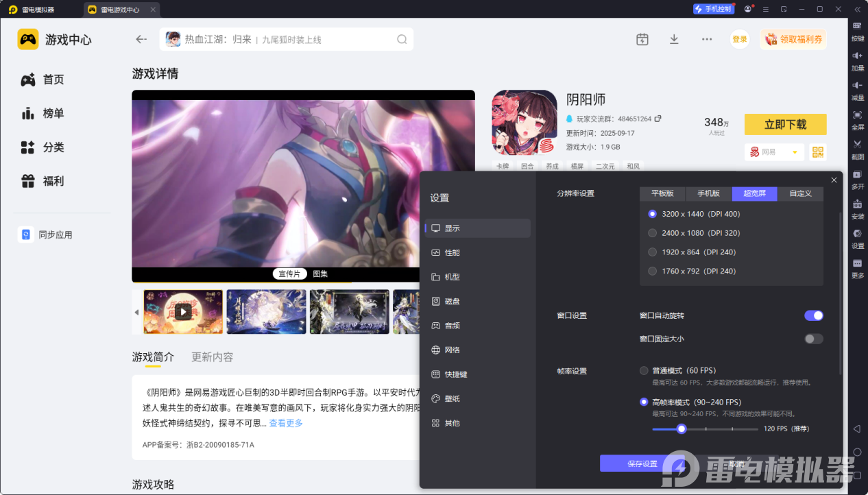Open 其他 other settings section
868x495 pixels.
478,423
